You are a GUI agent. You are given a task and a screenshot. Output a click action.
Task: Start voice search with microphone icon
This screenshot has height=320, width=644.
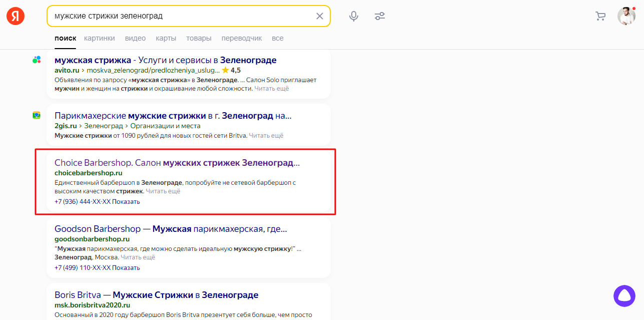click(354, 16)
